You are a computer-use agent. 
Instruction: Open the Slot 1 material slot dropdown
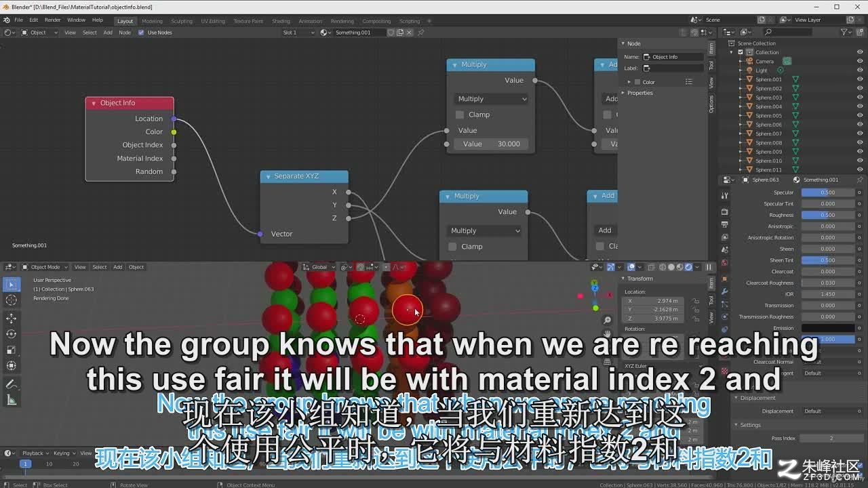pos(299,33)
